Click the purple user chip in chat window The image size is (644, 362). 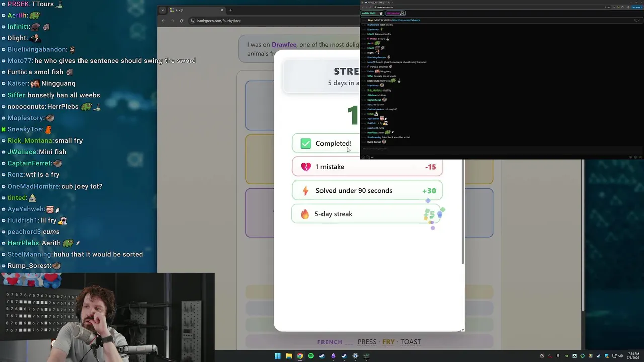click(x=395, y=13)
